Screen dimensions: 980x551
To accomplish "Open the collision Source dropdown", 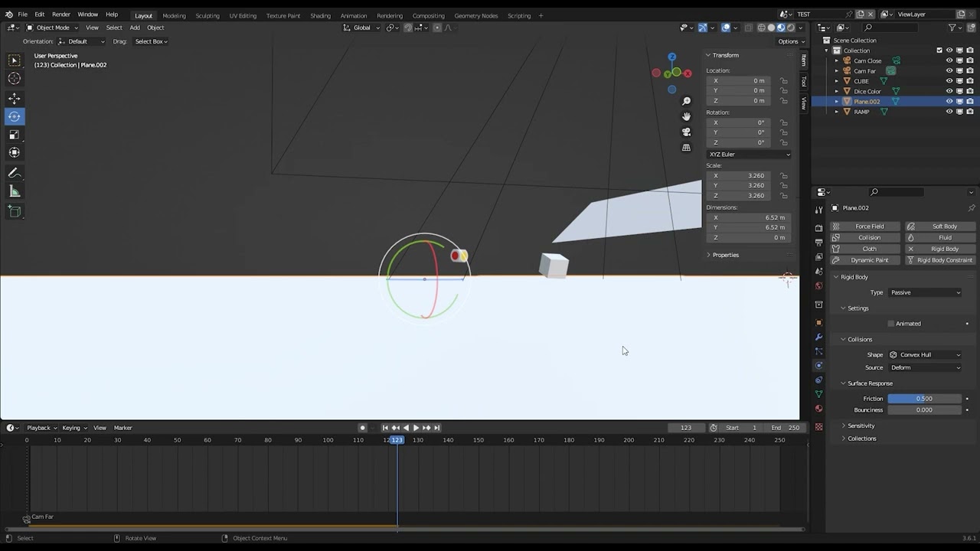I will (x=925, y=367).
